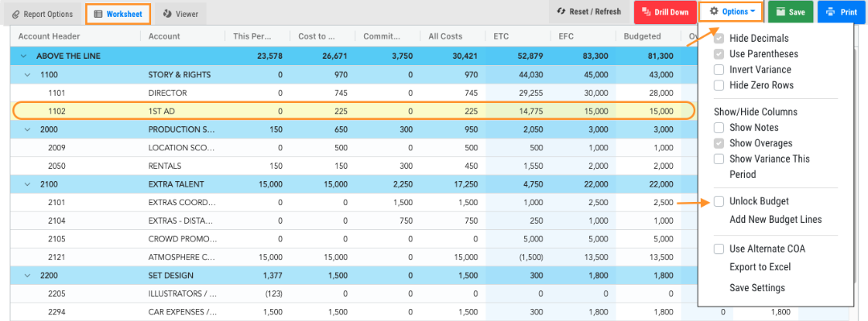868x321 pixels.
Task: Click the 23,578 This Period total
Action: coord(270,56)
